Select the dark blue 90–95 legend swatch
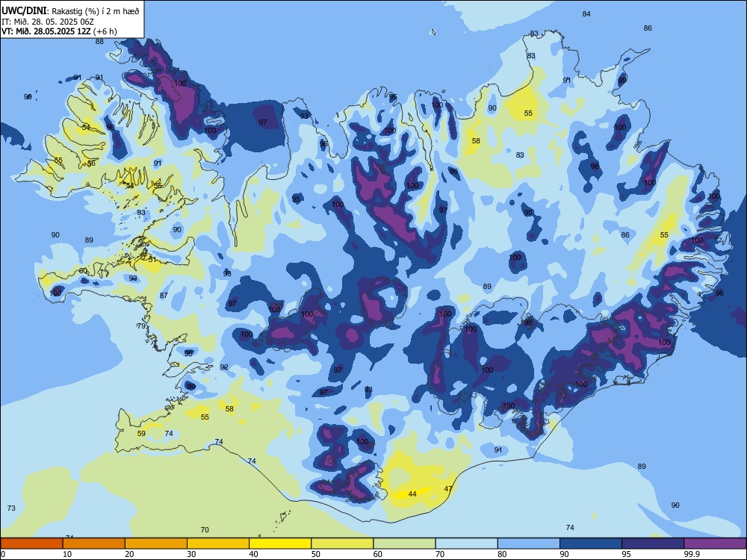This screenshot has width=747, height=560. pos(591,544)
